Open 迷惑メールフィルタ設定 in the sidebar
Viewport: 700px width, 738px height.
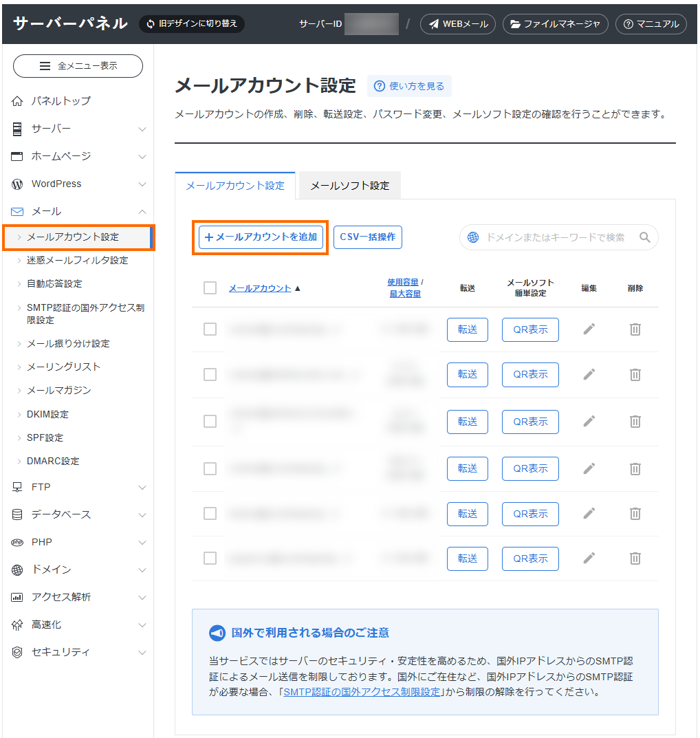click(x=77, y=260)
